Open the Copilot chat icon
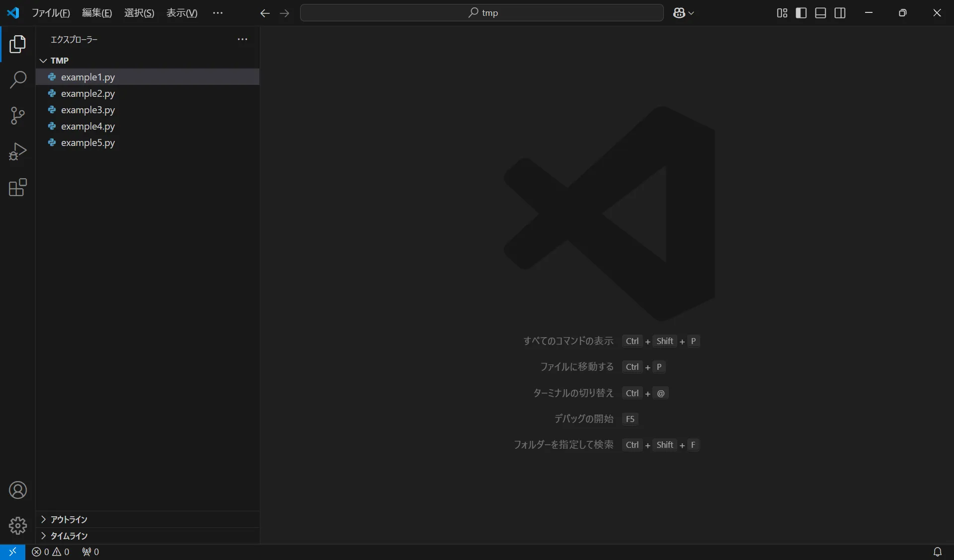This screenshot has width=954, height=560. [679, 13]
